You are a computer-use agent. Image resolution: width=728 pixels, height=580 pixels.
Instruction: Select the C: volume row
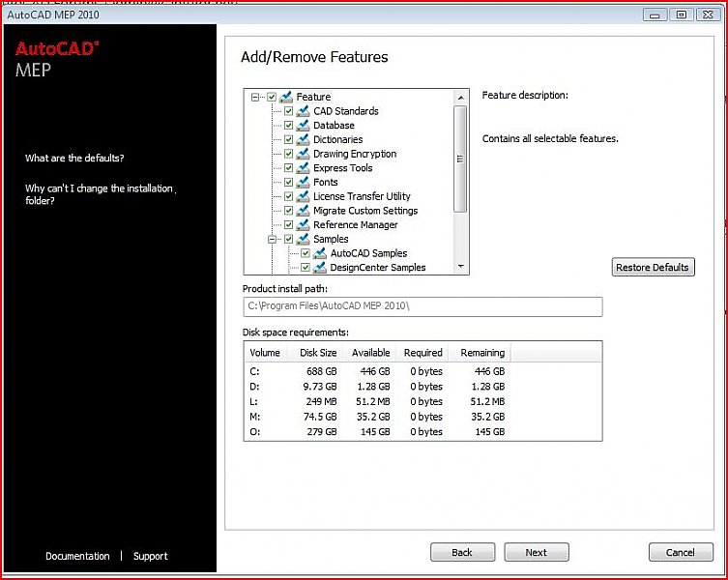pos(422,371)
